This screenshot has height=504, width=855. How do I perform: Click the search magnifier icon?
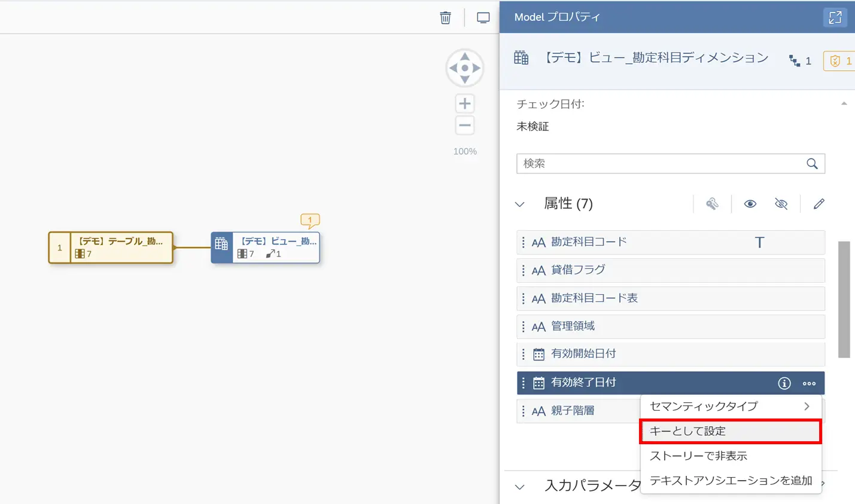click(x=812, y=164)
